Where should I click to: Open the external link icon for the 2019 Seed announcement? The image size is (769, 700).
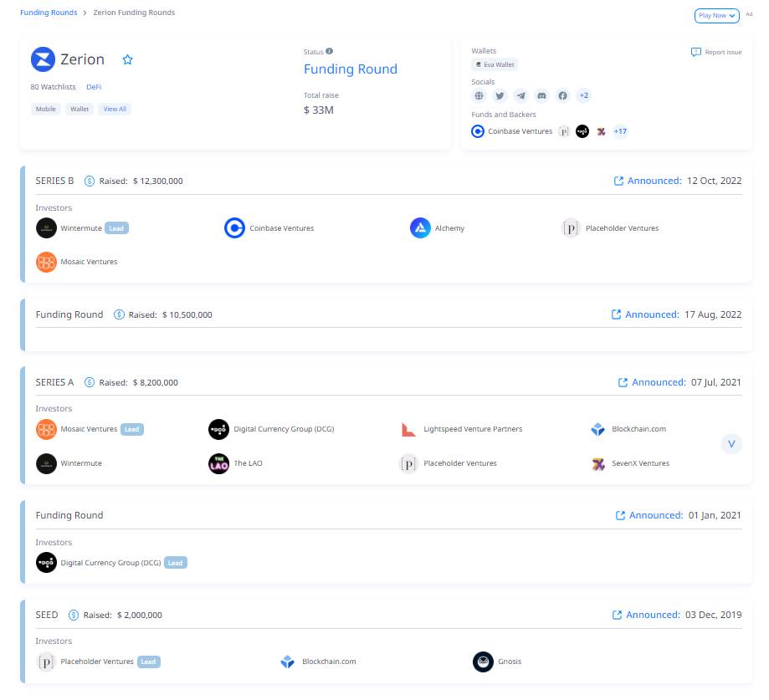[x=618, y=615]
